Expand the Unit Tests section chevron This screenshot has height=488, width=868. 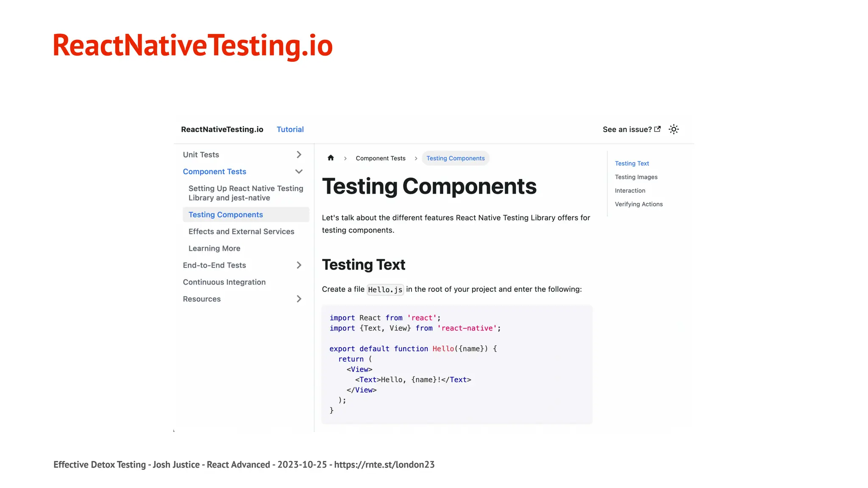coord(299,155)
